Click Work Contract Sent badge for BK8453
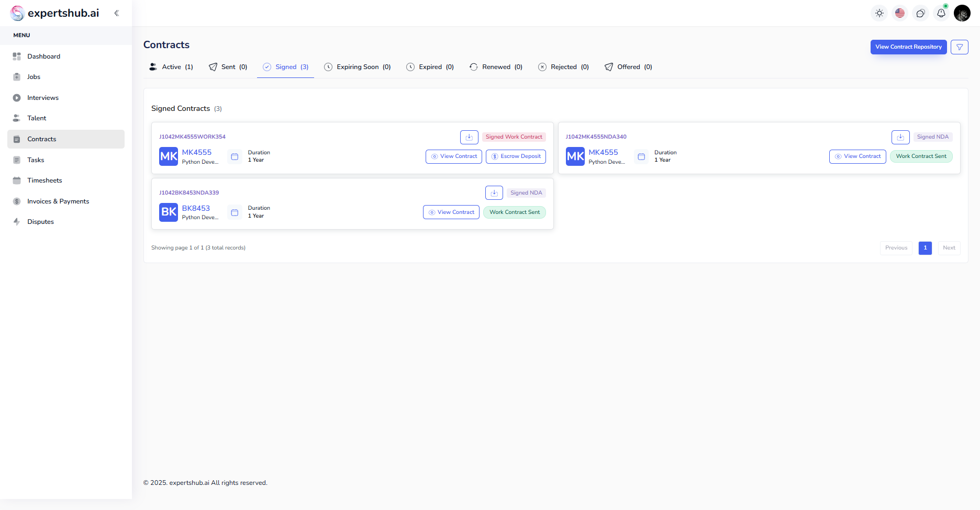980x510 pixels. pyautogui.click(x=515, y=212)
